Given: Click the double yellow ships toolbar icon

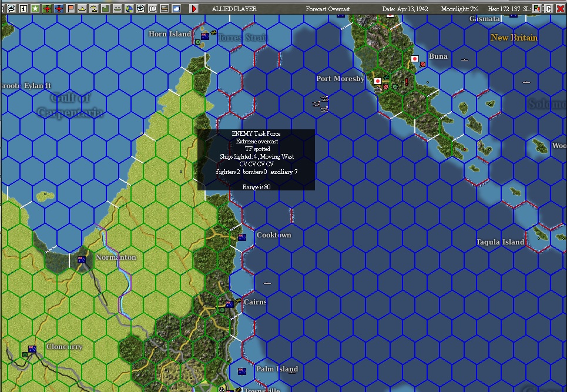Looking at the screenshot, I should click(x=93, y=9).
